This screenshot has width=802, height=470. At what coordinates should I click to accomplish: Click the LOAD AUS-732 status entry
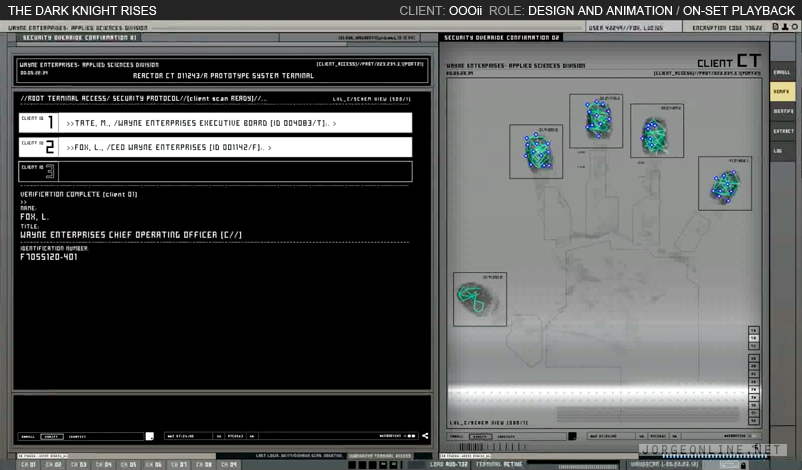pyautogui.click(x=450, y=464)
